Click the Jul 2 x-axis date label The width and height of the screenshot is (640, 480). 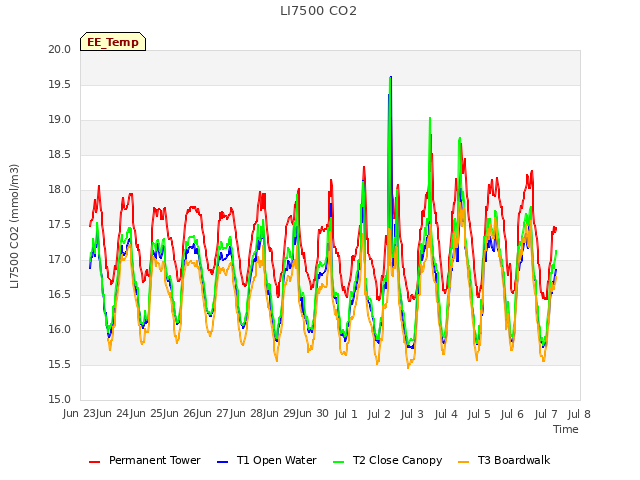click(379, 414)
